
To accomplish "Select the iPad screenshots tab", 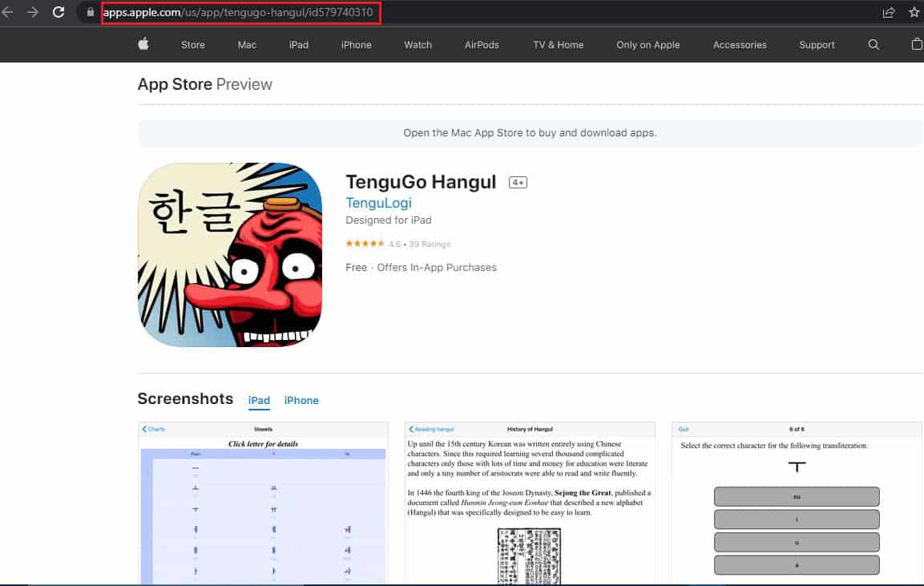I will 259,400.
